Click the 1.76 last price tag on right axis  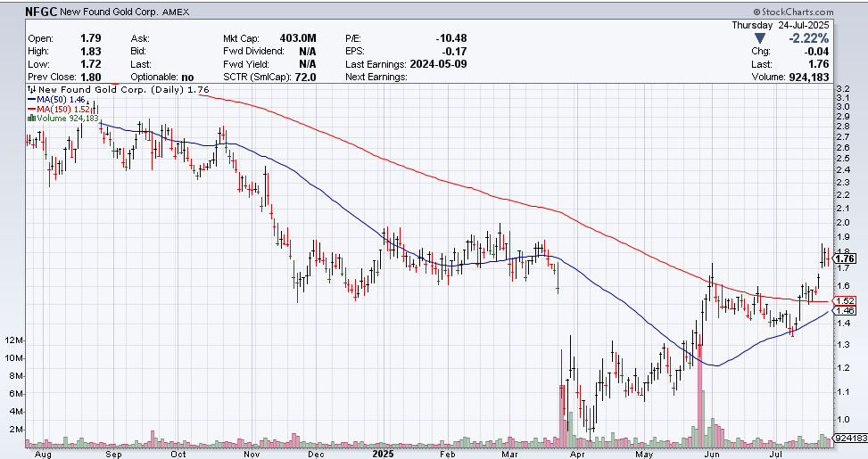tap(845, 258)
